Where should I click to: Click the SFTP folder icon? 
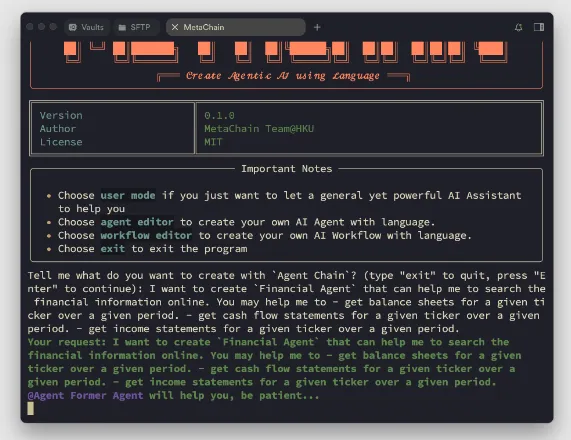point(122,27)
